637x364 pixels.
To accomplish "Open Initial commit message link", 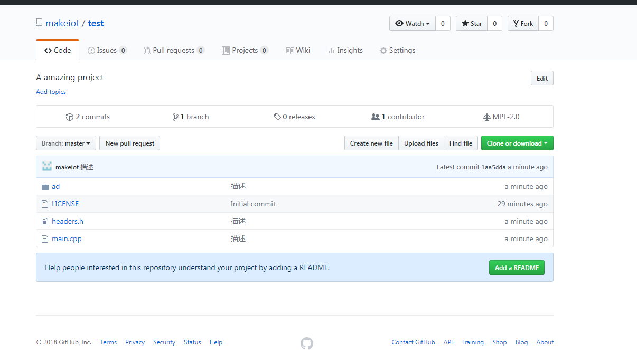I will [x=253, y=204].
